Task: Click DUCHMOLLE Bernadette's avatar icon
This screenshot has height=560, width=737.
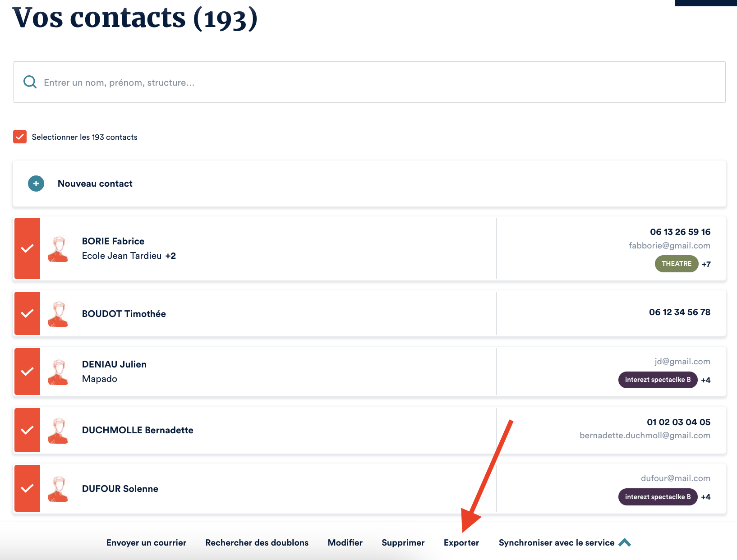Action: (58, 431)
